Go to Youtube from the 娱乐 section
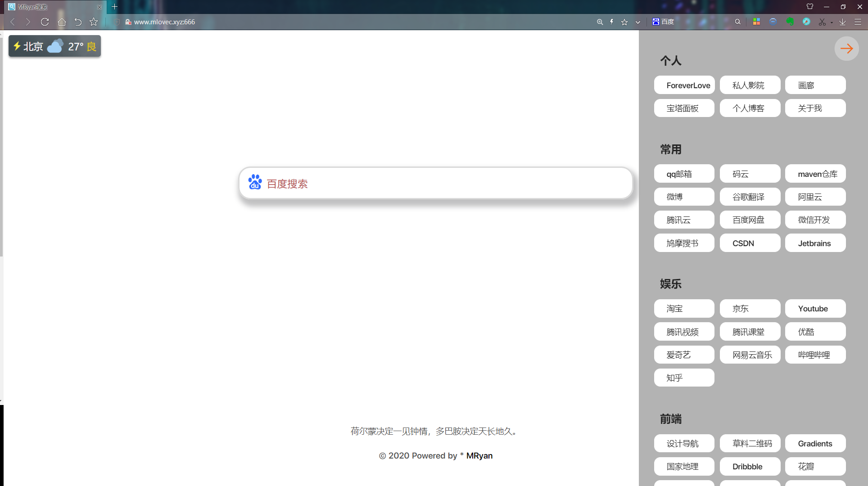 pyautogui.click(x=815, y=308)
